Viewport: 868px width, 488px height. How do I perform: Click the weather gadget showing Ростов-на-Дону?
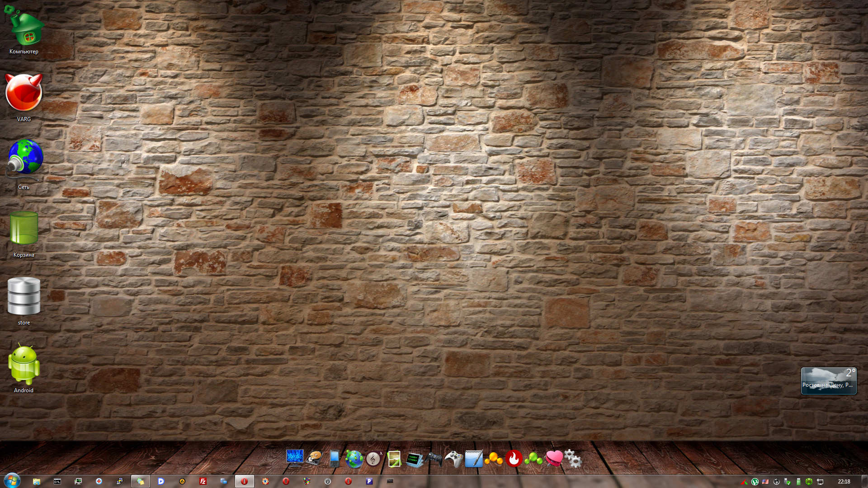click(828, 380)
